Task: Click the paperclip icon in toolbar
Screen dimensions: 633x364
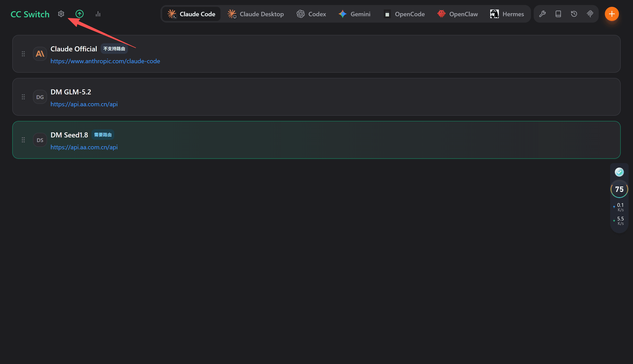Action: tap(590, 14)
